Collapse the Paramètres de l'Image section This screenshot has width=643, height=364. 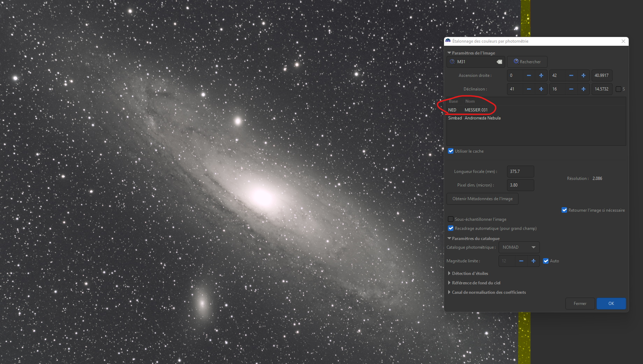point(449,53)
